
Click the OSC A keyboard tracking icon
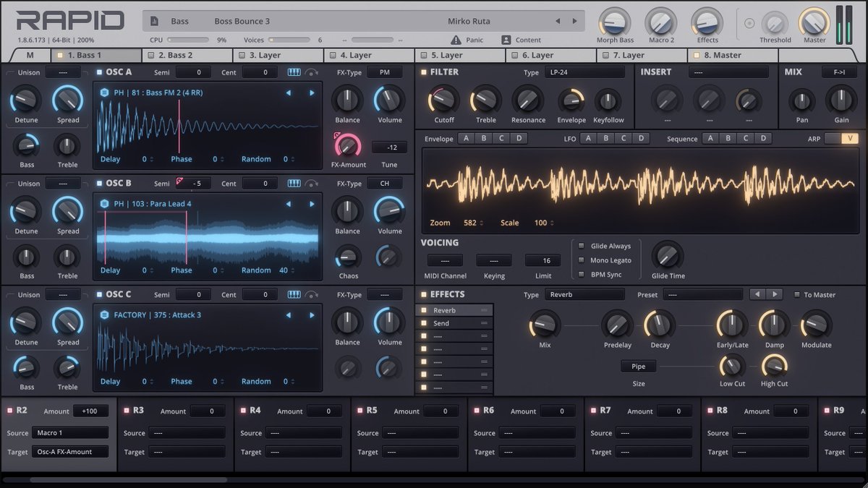[x=294, y=72]
